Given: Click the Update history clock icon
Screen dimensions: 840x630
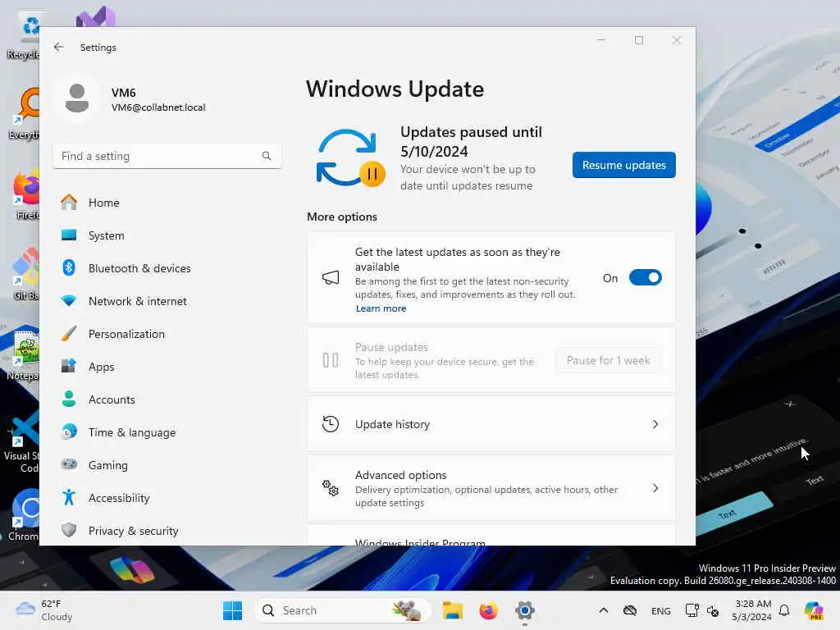Looking at the screenshot, I should (331, 424).
